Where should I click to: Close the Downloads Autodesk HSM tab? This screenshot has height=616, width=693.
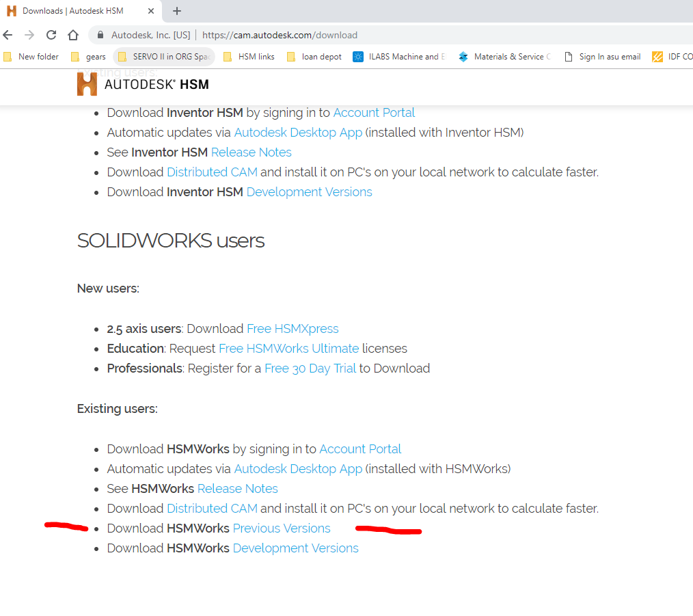click(x=151, y=11)
